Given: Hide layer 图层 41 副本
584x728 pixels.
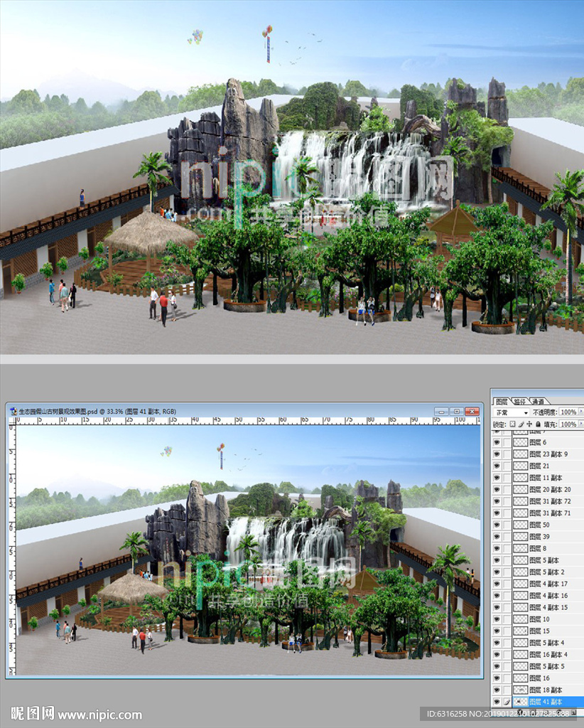Looking at the screenshot, I should click(x=497, y=702).
